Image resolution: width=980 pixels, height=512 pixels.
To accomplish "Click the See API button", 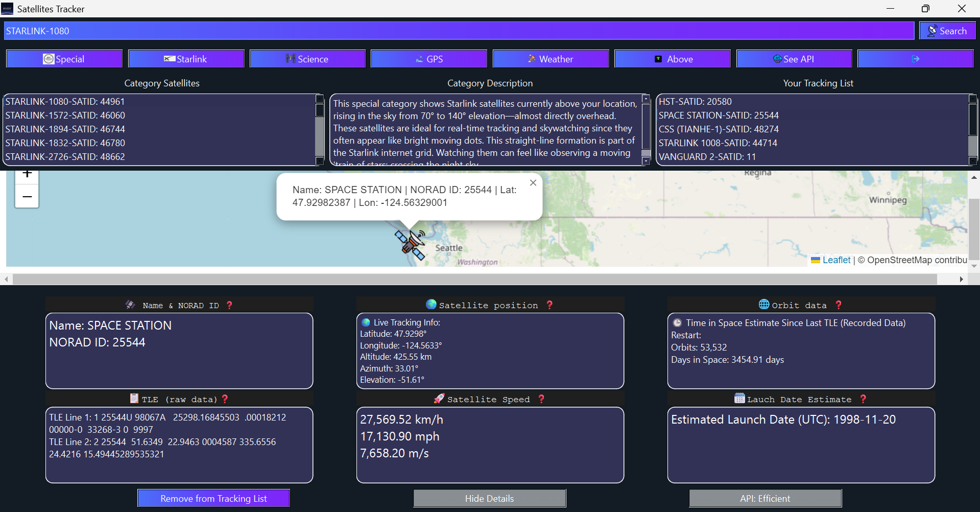I will click(x=794, y=59).
